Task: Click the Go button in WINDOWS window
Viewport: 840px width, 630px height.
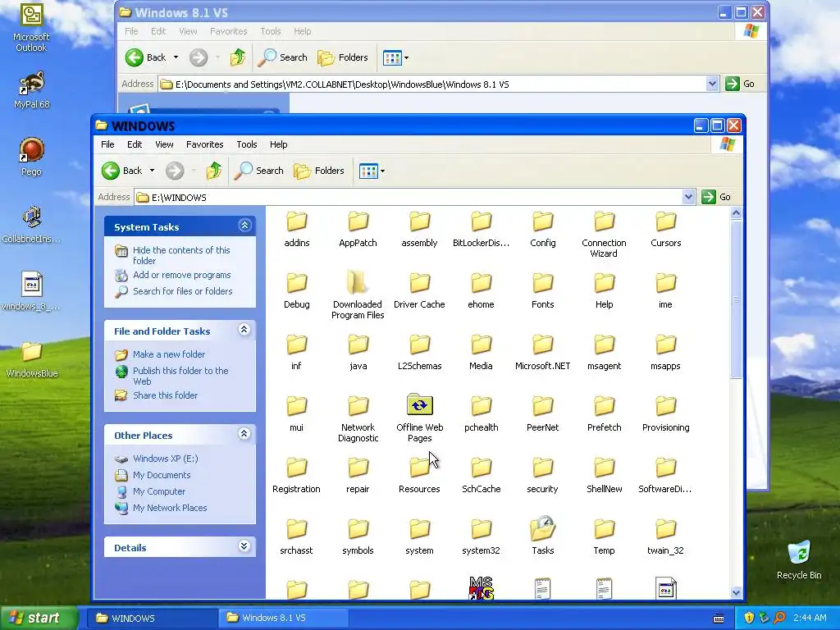Action: tap(717, 197)
